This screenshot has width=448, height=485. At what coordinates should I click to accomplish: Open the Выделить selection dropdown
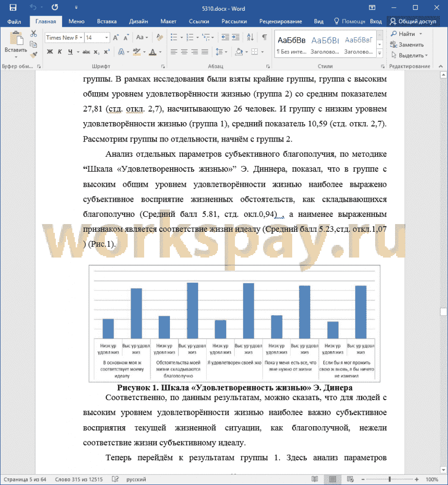pyautogui.click(x=410, y=56)
